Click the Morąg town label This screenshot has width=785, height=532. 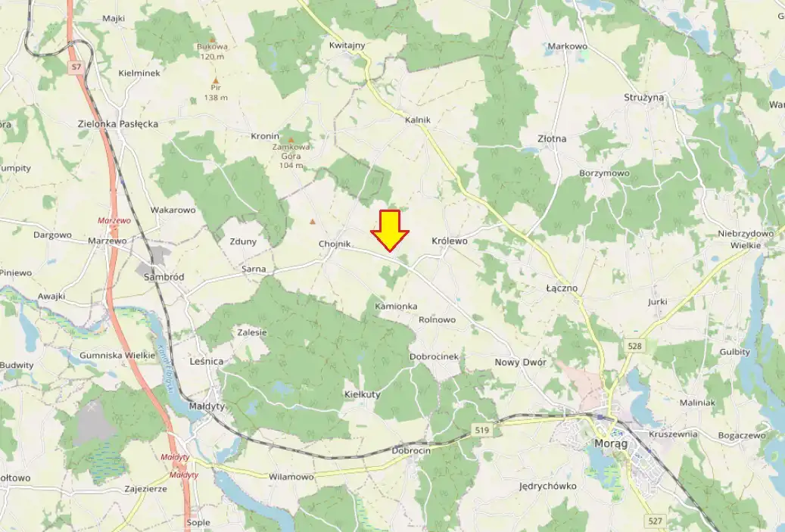[x=611, y=443]
